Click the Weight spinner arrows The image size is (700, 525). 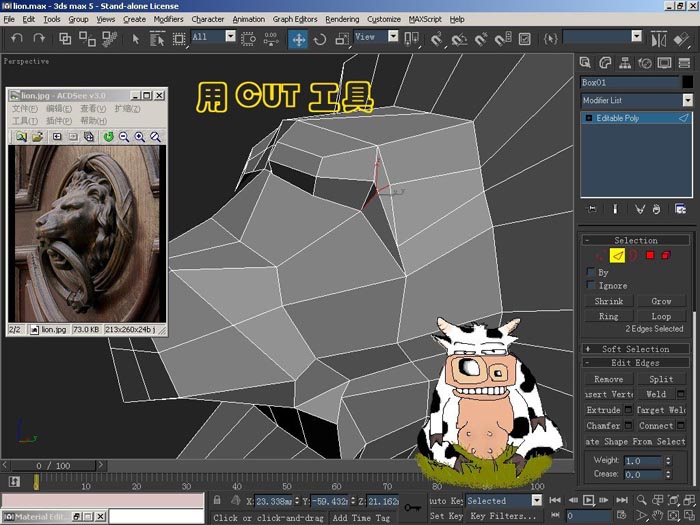click(668, 460)
